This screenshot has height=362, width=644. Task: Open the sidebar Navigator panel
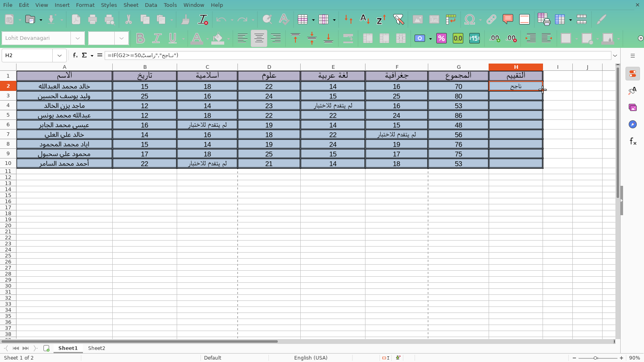(x=633, y=124)
